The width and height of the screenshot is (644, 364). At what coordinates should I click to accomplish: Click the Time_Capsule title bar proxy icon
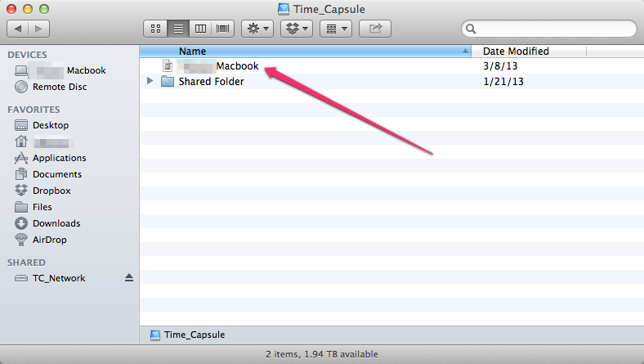pos(284,9)
